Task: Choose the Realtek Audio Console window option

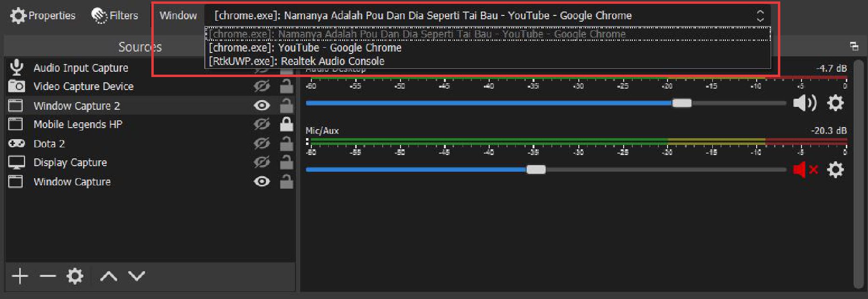Action: [x=487, y=61]
